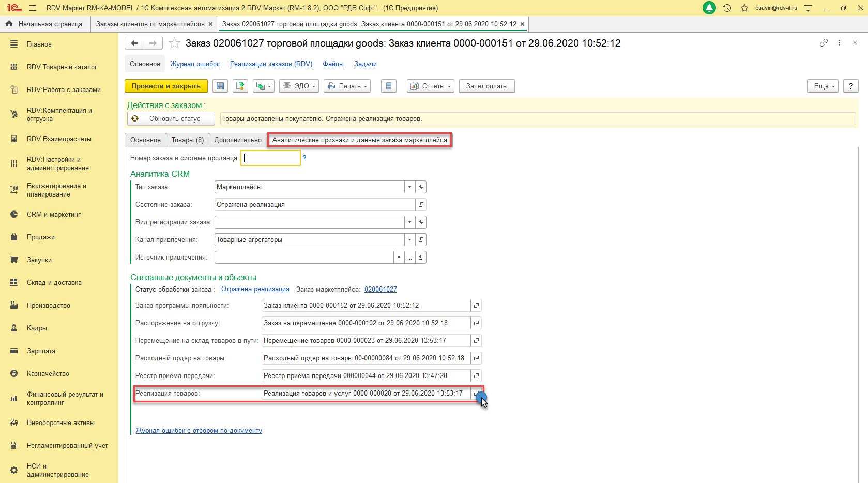Screen dimensions: 868x483
Task: Open the history clock icon
Action: [727, 8]
